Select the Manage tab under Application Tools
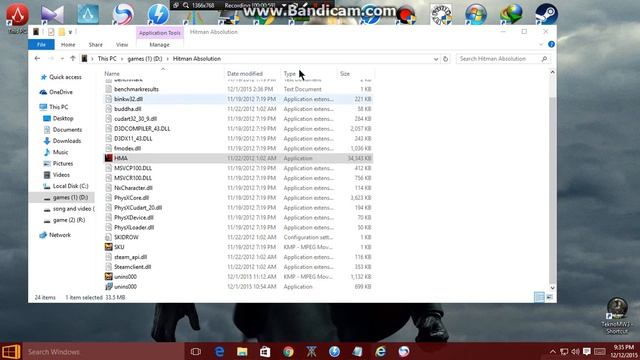640x360 pixels. point(159,44)
